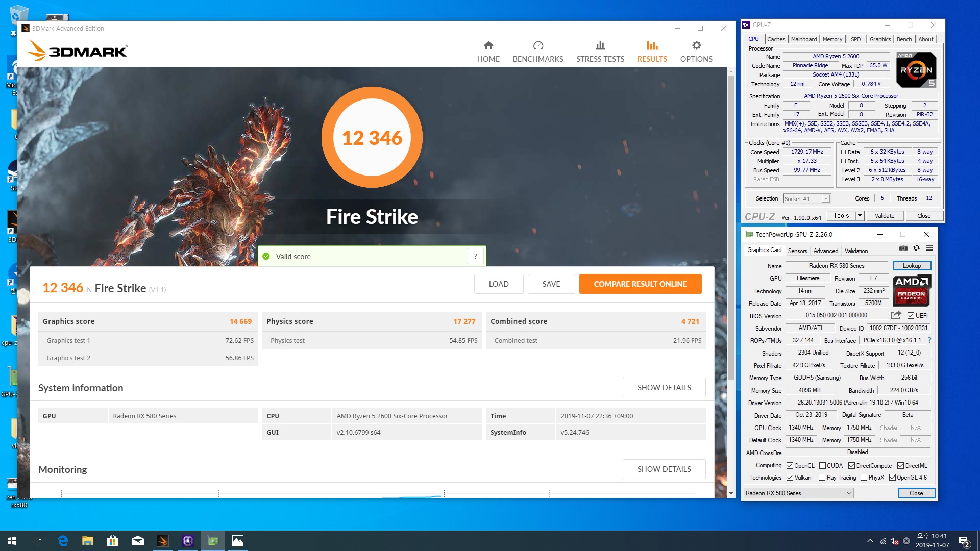This screenshot has height=551, width=980.
Task: Open Benchmarks gauge icon in 3DMark
Action: click(x=538, y=45)
